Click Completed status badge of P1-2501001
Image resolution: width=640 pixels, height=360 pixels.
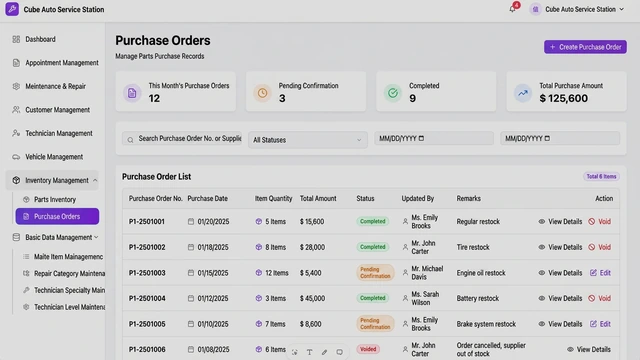click(x=372, y=221)
